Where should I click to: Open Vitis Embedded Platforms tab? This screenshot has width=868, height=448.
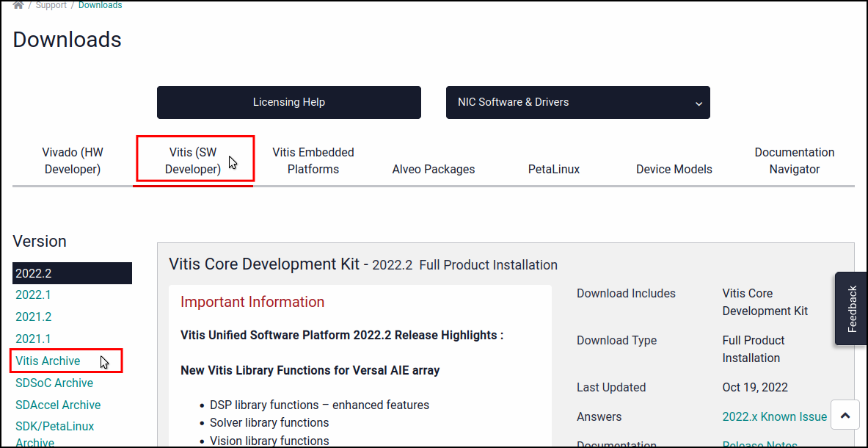(x=313, y=161)
